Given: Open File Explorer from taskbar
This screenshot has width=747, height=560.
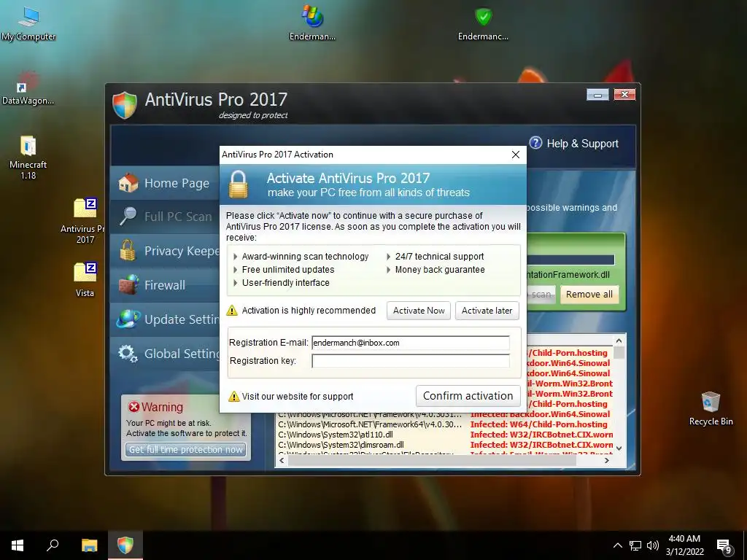Looking at the screenshot, I should tap(89, 545).
